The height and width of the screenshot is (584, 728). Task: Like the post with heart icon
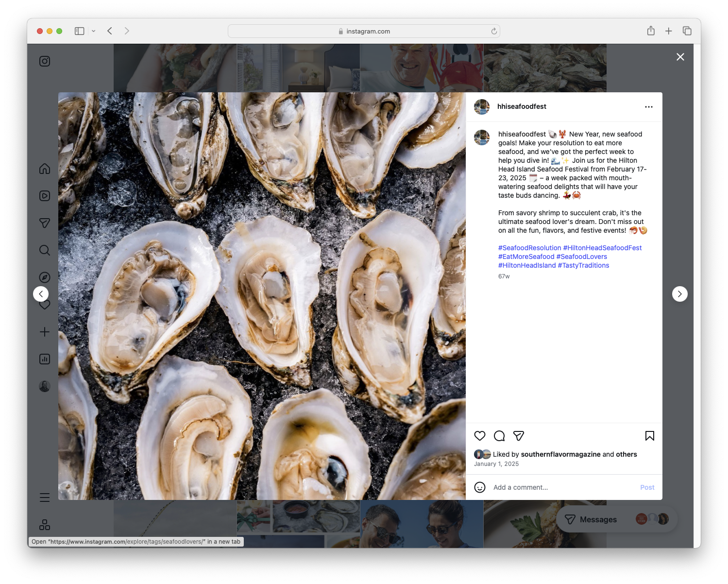pyautogui.click(x=480, y=436)
